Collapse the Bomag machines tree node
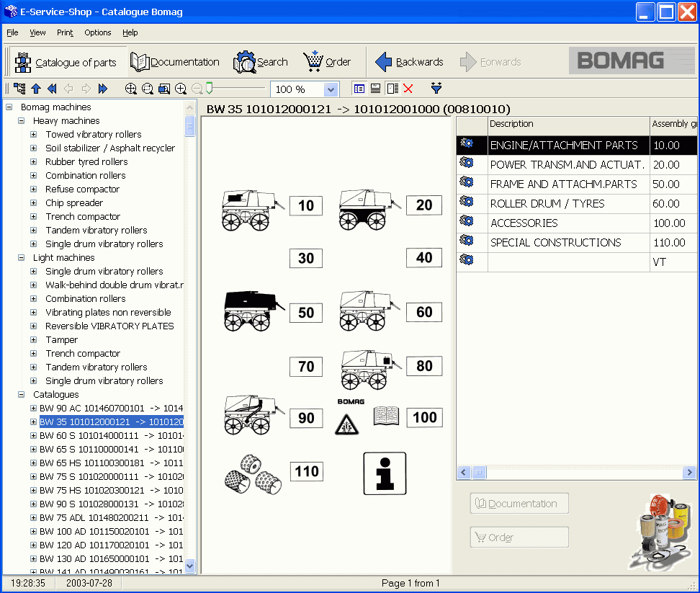 click(9, 107)
